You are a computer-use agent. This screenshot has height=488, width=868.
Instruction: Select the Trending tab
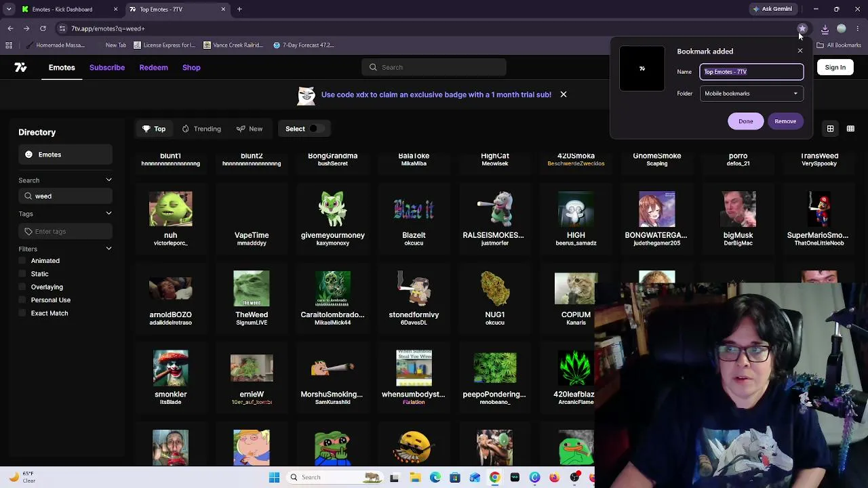tap(201, 129)
